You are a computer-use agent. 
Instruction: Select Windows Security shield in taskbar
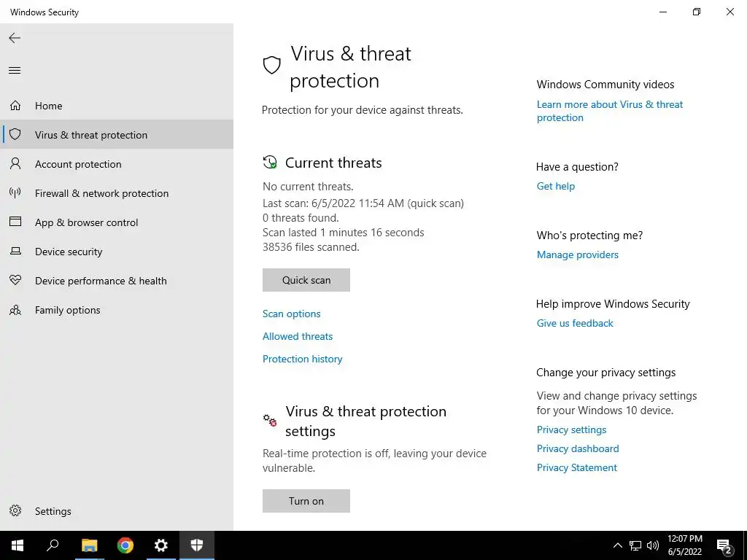[x=197, y=545]
